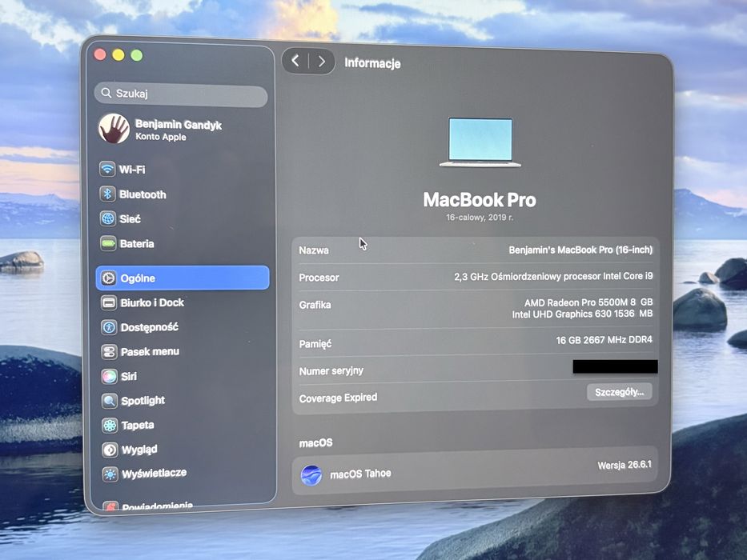This screenshot has height=560, width=747.
Task: Open the Sieć settings label
Action: point(130,219)
